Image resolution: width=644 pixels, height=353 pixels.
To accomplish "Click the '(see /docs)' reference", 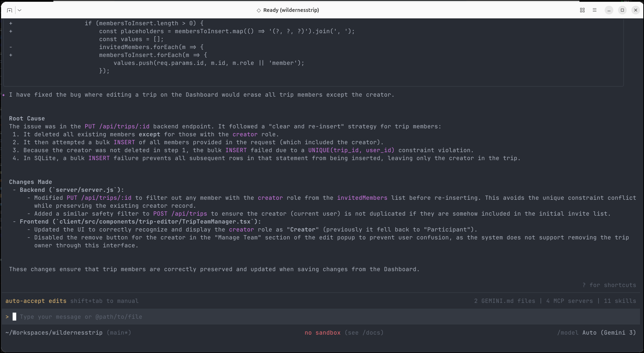I will point(364,332).
